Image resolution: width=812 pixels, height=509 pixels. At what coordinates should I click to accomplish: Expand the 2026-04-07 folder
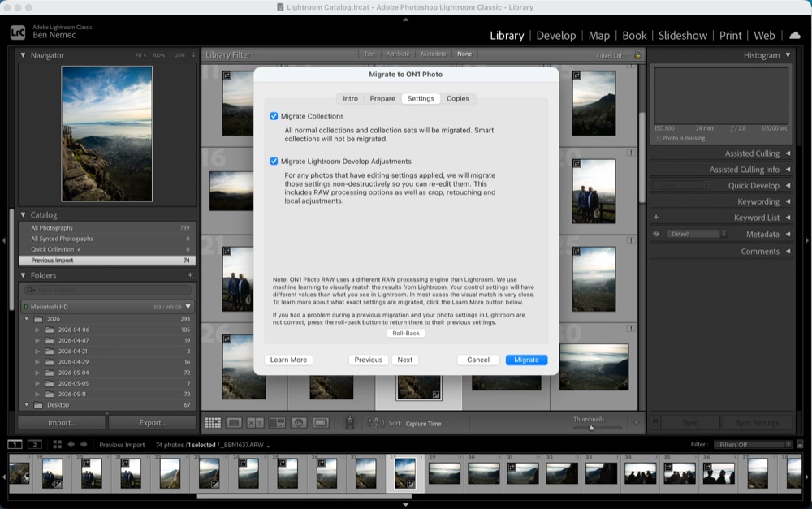click(37, 340)
